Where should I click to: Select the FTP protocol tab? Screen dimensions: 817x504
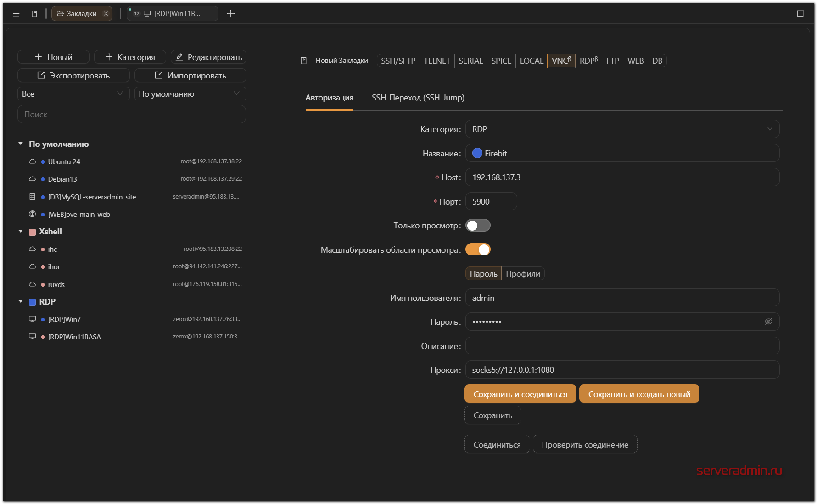612,61
